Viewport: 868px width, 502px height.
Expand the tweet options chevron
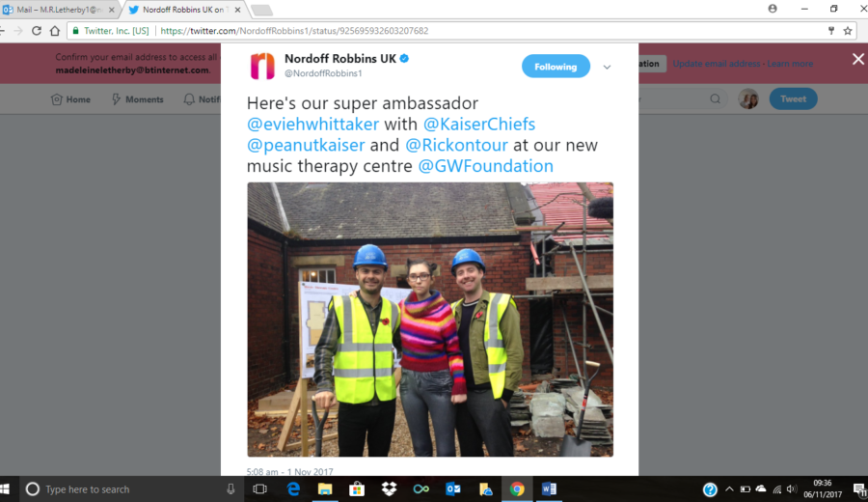tap(607, 67)
